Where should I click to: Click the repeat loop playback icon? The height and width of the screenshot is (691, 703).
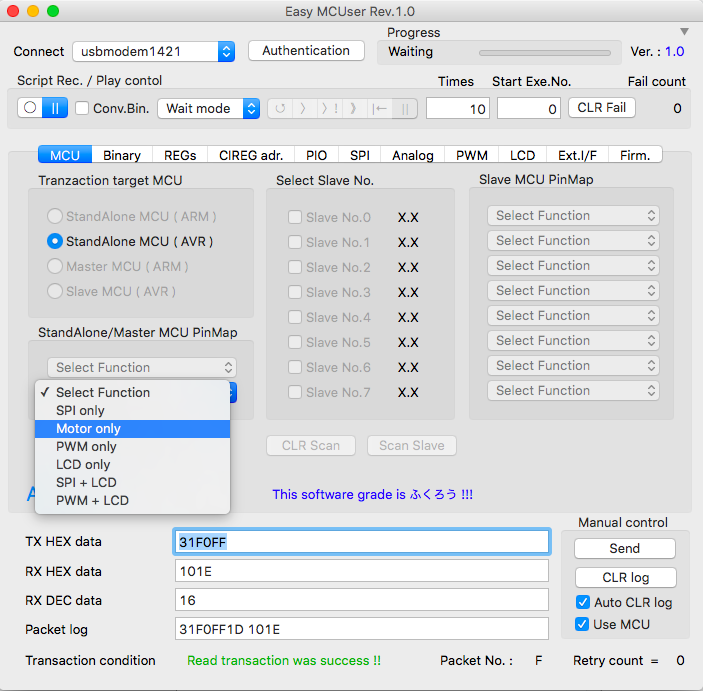click(x=280, y=109)
